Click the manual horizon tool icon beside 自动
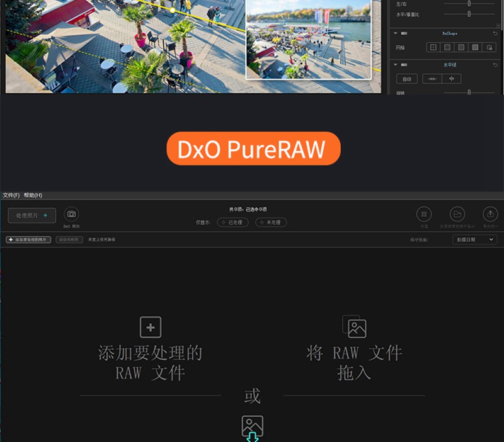The image size is (504, 442). click(x=433, y=79)
